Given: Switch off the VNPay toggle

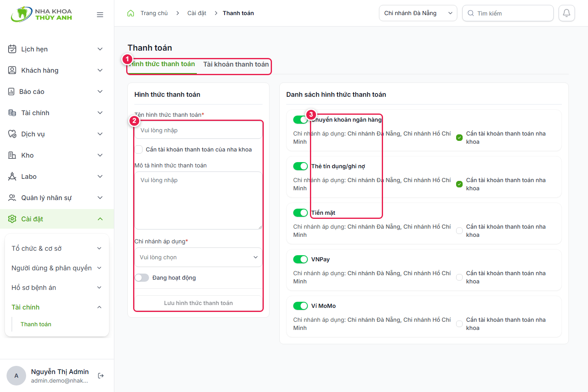Looking at the screenshot, I should click(301, 259).
